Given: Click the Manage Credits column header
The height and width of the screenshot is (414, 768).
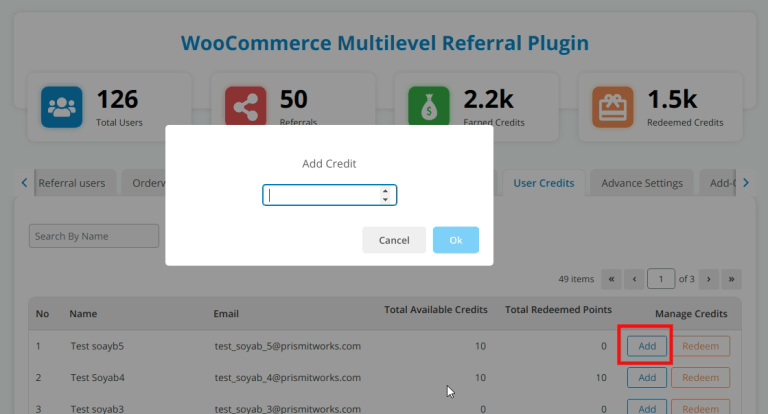Looking at the screenshot, I should pos(691,314).
